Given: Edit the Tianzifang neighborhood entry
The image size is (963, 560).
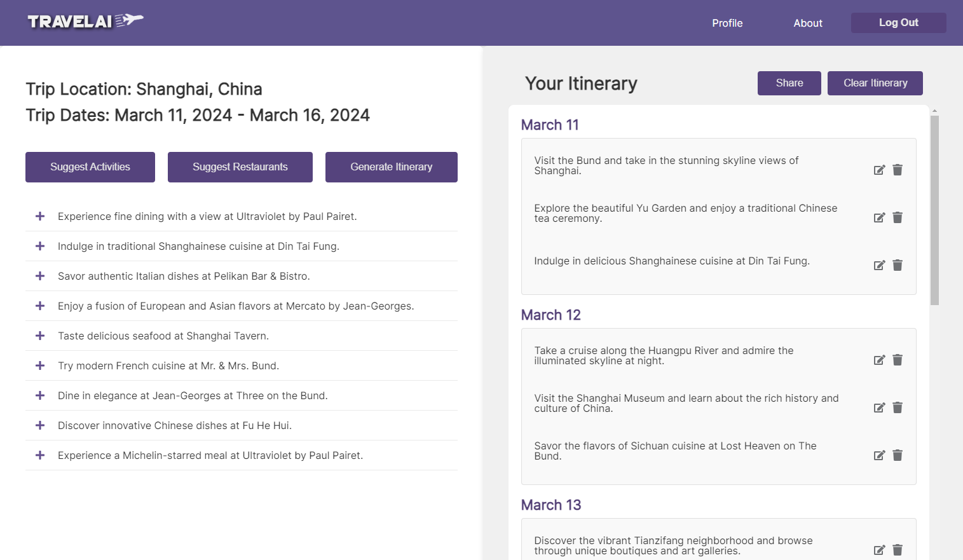Looking at the screenshot, I should point(879,550).
